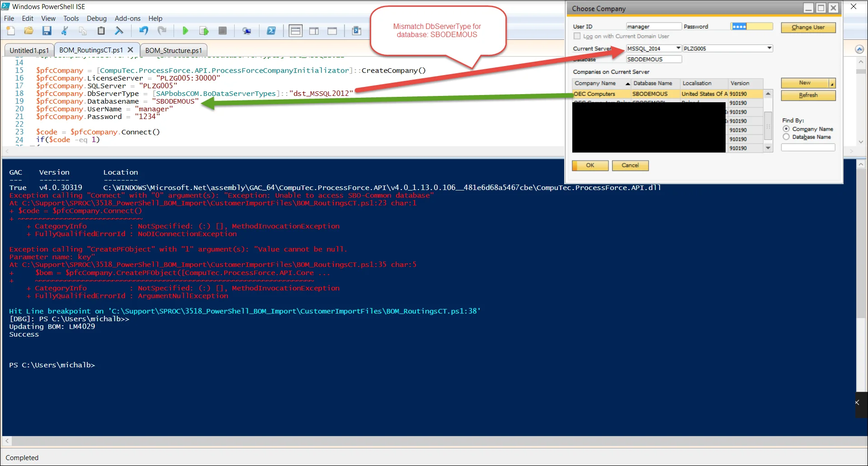868x466 pixels.
Task: Open the New Script icon
Action: click(10, 31)
